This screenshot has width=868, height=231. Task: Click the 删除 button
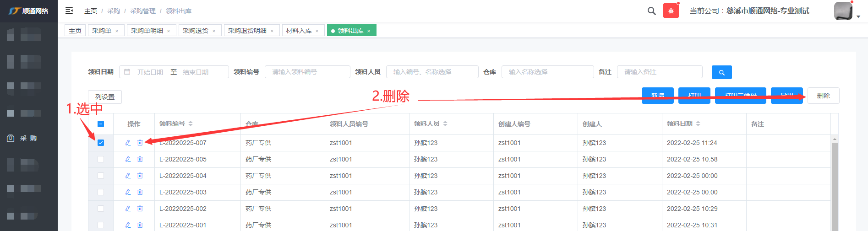pos(823,96)
